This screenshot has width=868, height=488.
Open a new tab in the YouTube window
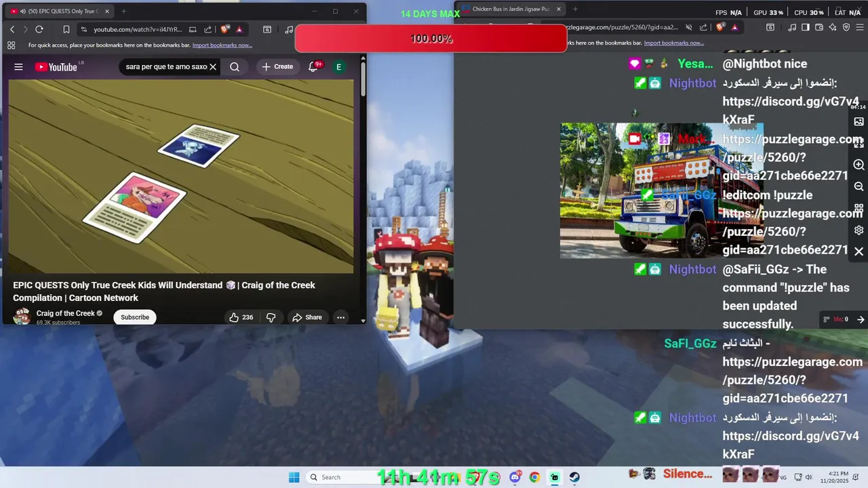pyautogui.click(x=123, y=11)
